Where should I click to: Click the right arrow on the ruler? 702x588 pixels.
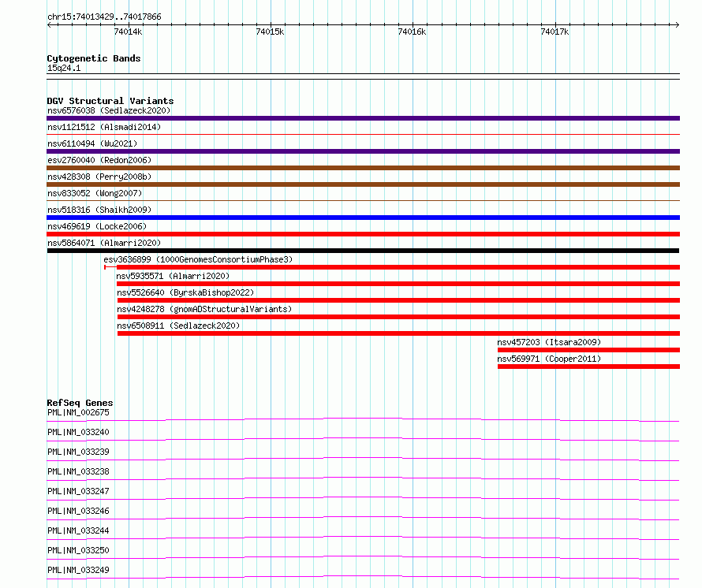pos(677,25)
